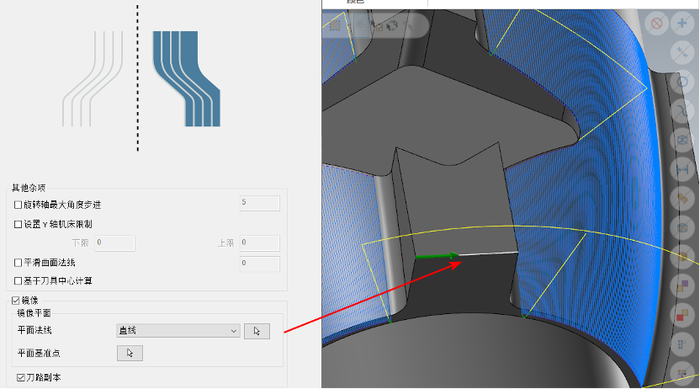Toggle the 刀路副本 checkbox
Screen dimensions: 700x389
[x=21, y=378]
